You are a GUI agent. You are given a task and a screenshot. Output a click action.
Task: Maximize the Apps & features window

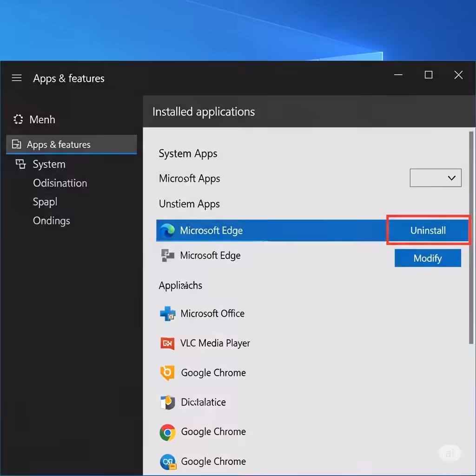[x=428, y=75]
